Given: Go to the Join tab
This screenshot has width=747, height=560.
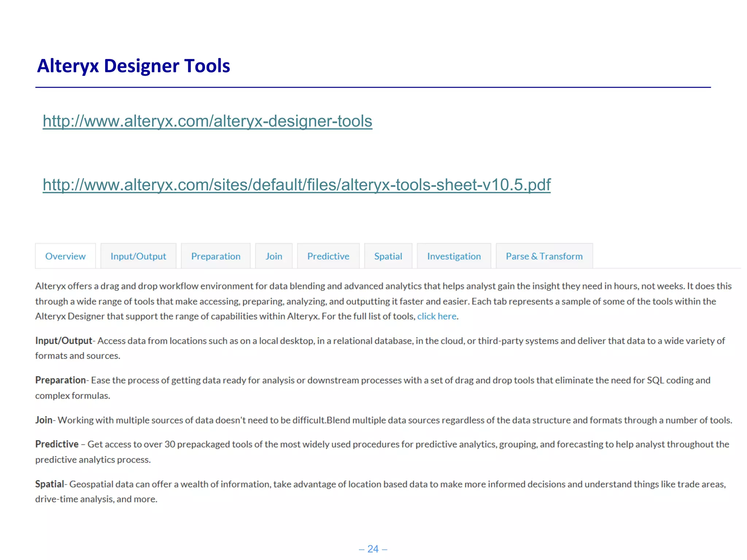Looking at the screenshot, I should point(274,256).
